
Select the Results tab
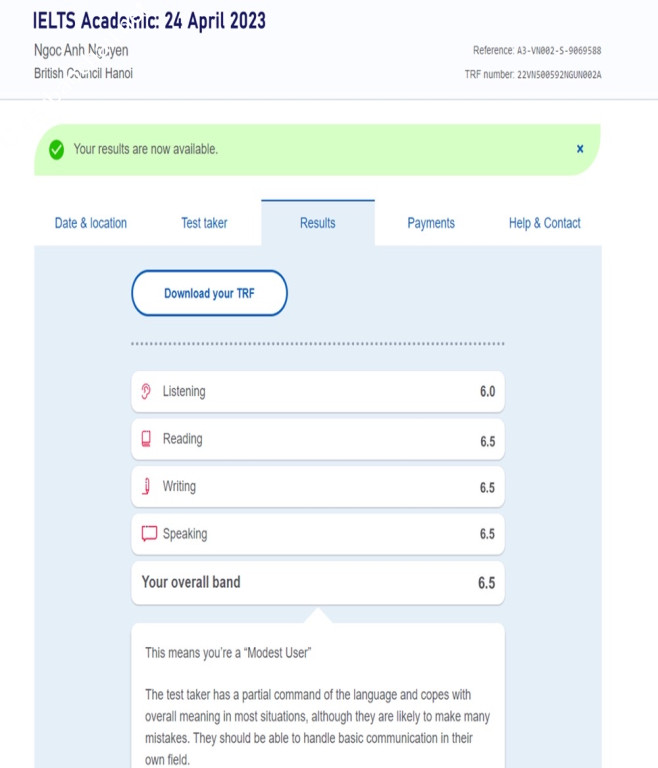[x=318, y=223]
